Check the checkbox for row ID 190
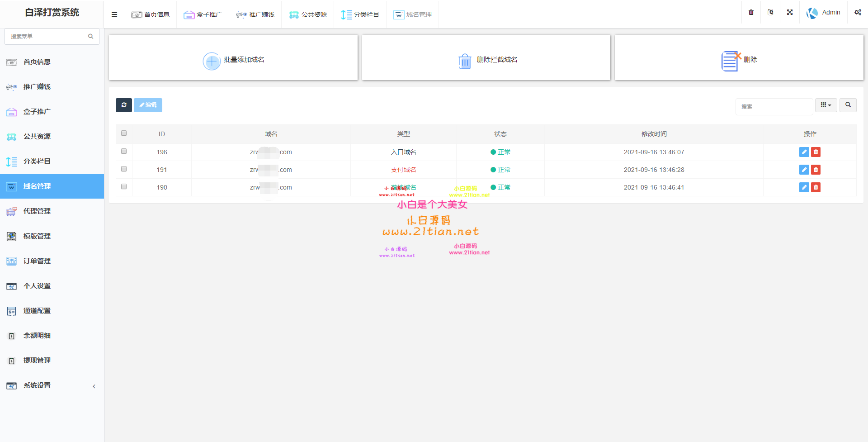 (124, 186)
